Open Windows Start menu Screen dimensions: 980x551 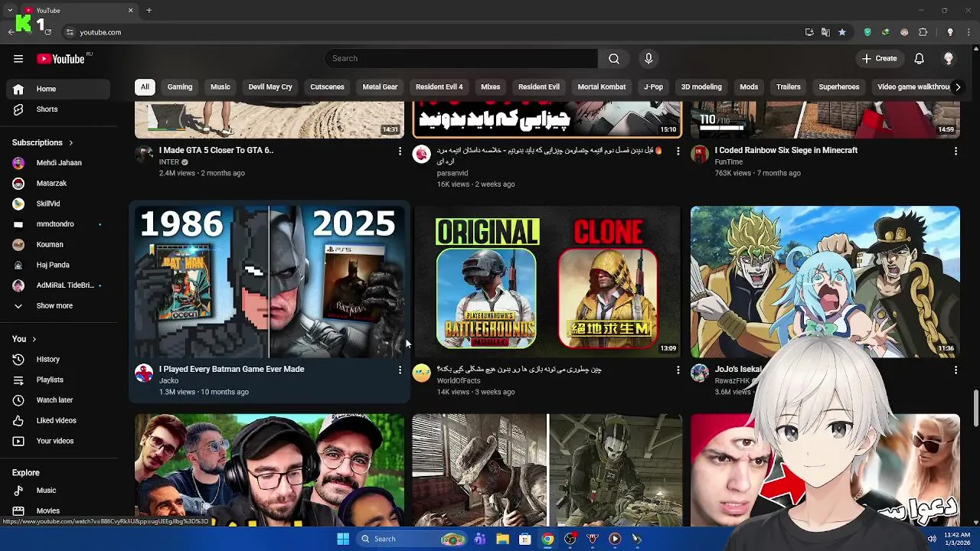coord(343,539)
